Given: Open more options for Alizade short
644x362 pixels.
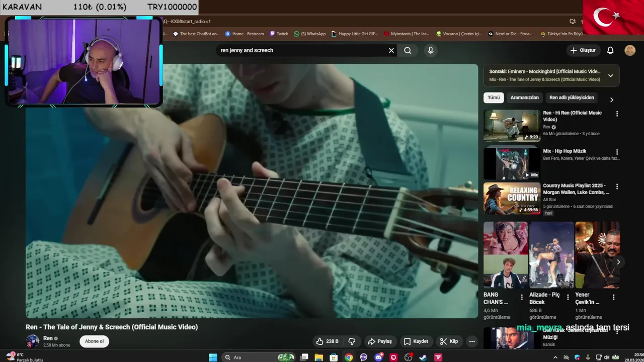Looking at the screenshot, I should click(x=568, y=297).
